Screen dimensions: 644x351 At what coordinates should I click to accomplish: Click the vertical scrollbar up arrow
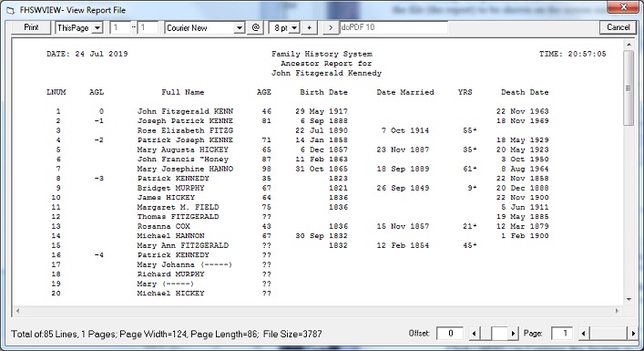coord(629,44)
